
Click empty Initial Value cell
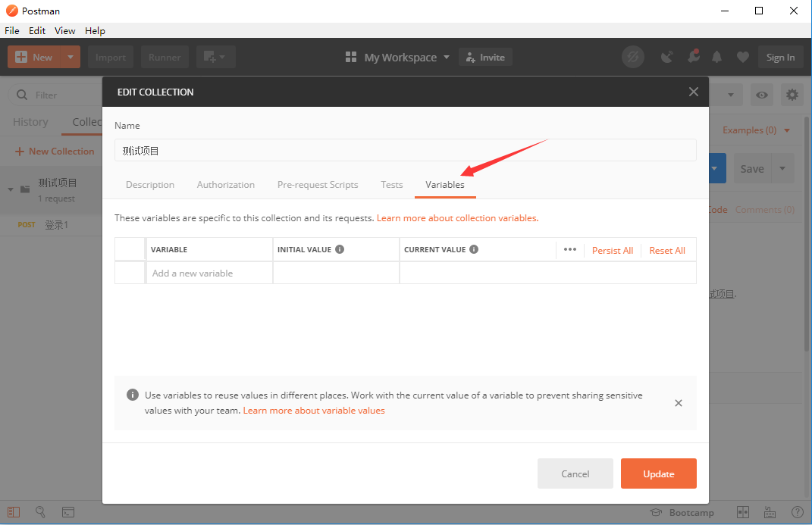pyautogui.click(x=336, y=273)
